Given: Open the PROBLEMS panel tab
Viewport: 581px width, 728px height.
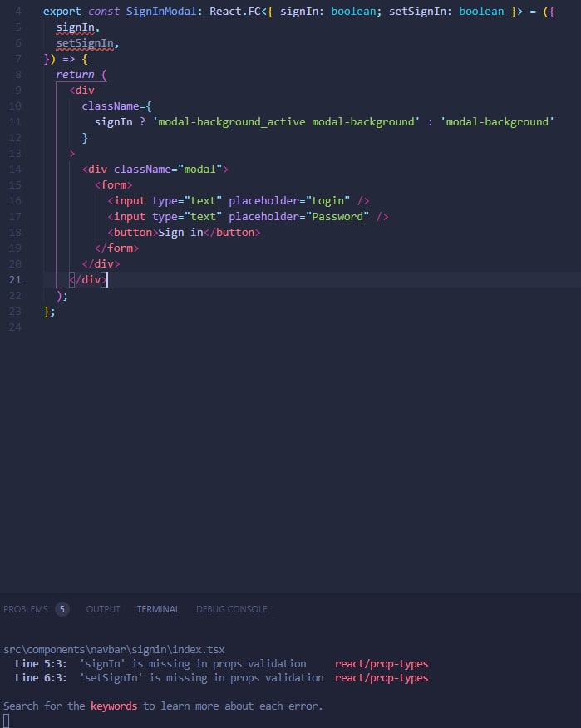Looking at the screenshot, I should (x=26, y=609).
